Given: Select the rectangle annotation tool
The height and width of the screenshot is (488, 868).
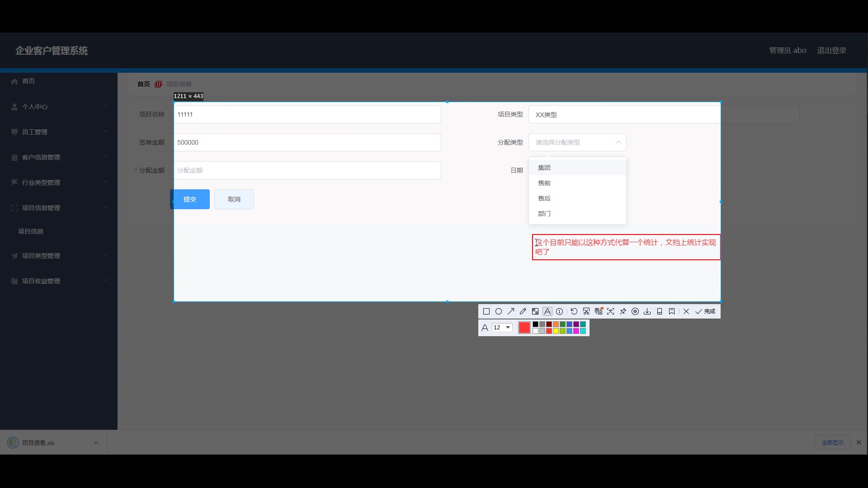Looking at the screenshot, I should tap(486, 311).
